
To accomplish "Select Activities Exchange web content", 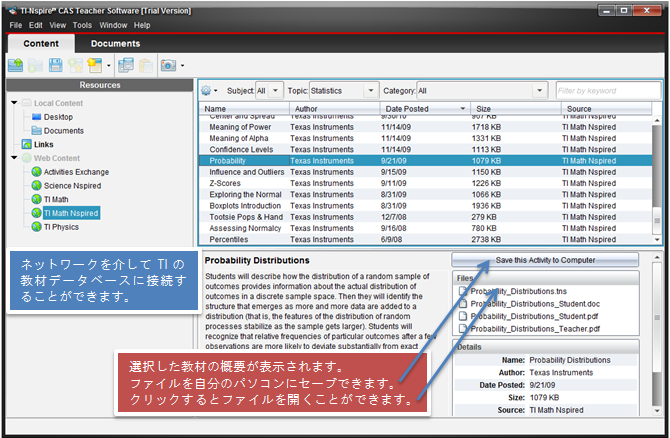I will [76, 172].
